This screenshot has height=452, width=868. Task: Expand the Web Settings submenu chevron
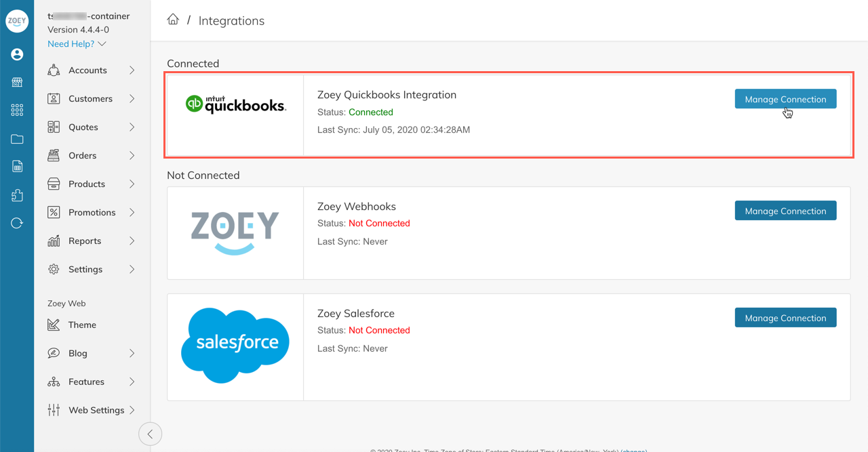(x=132, y=410)
